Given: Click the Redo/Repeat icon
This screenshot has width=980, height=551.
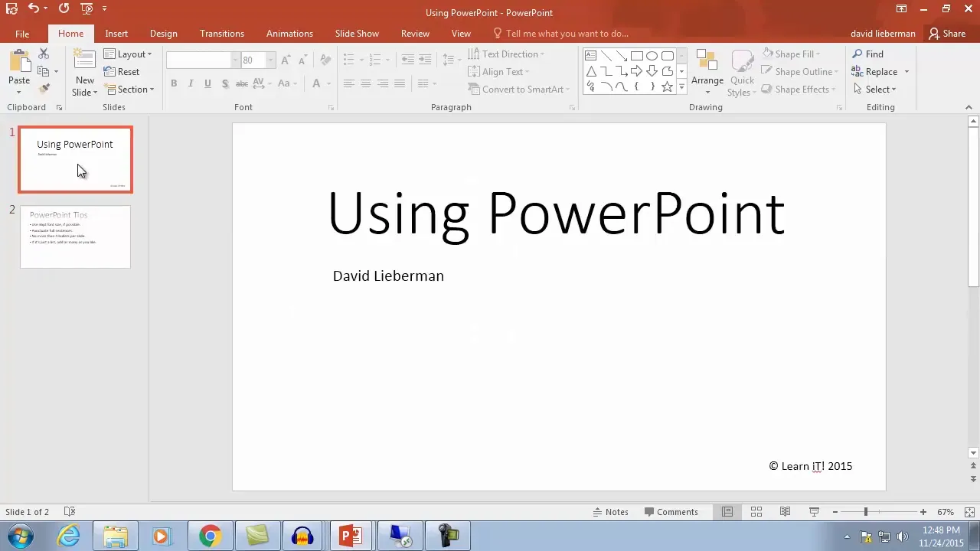Looking at the screenshot, I should [x=64, y=8].
